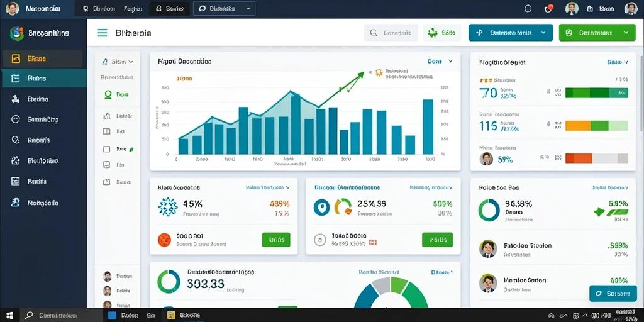Open the green dropdown button in header
The height and width of the screenshot is (322, 644).
(597, 33)
